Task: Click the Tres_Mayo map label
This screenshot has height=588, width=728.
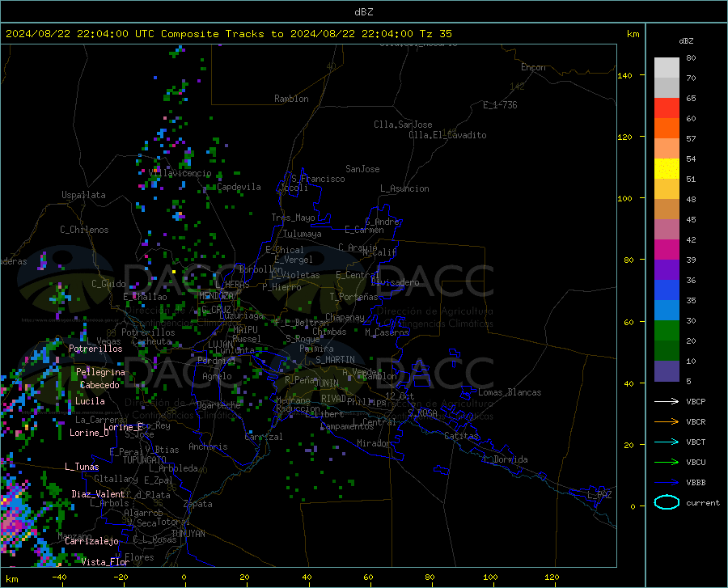Action: (x=293, y=218)
